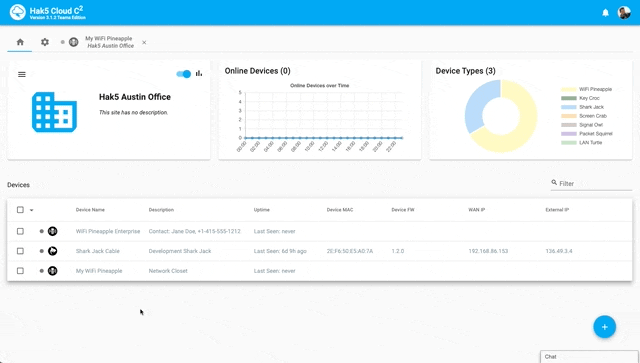Toggle Signal Owl legend entry

pos(582,125)
